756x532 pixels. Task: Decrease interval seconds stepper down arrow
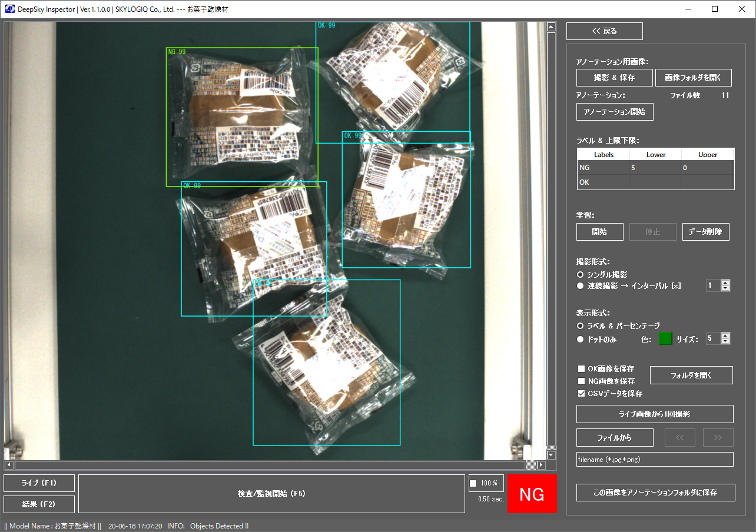pyautogui.click(x=725, y=288)
